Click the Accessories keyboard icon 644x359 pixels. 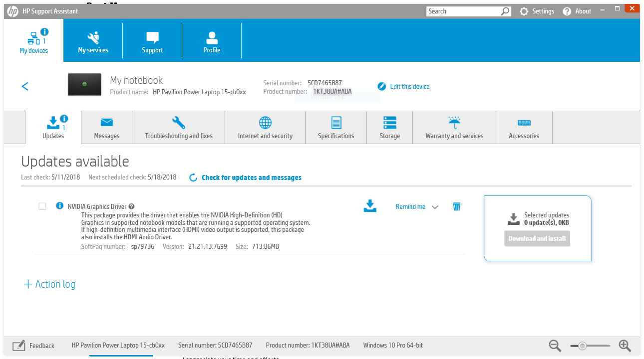524,122
